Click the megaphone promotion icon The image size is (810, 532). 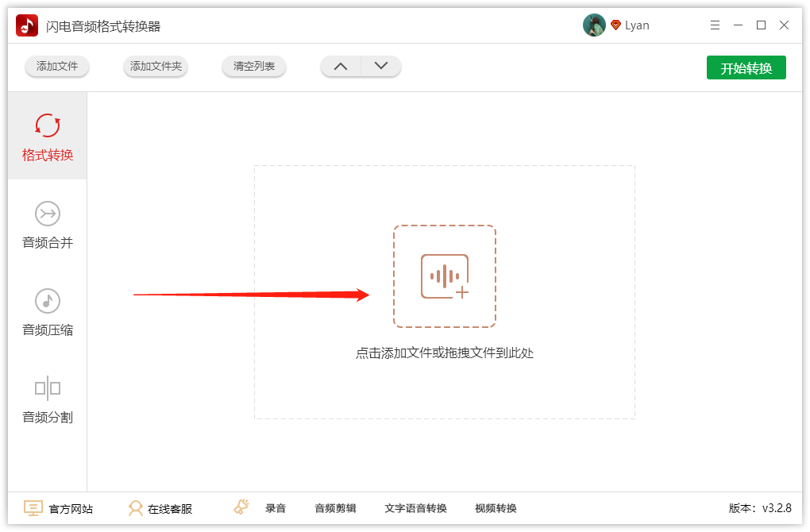coord(241,507)
